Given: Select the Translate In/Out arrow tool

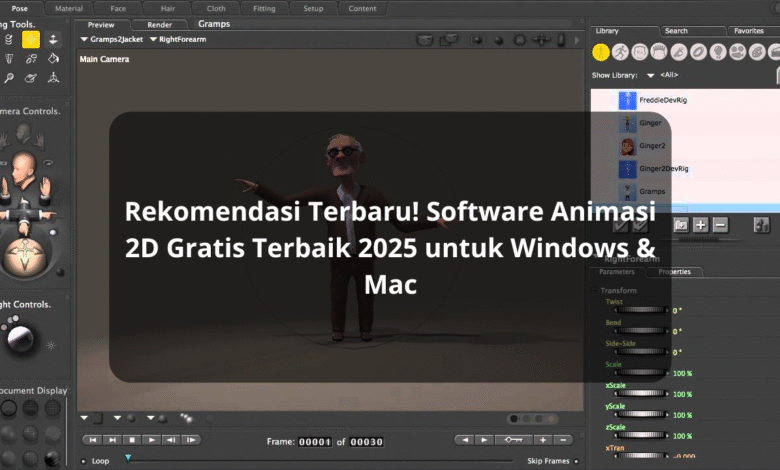Looking at the screenshot, I should pos(53,39).
